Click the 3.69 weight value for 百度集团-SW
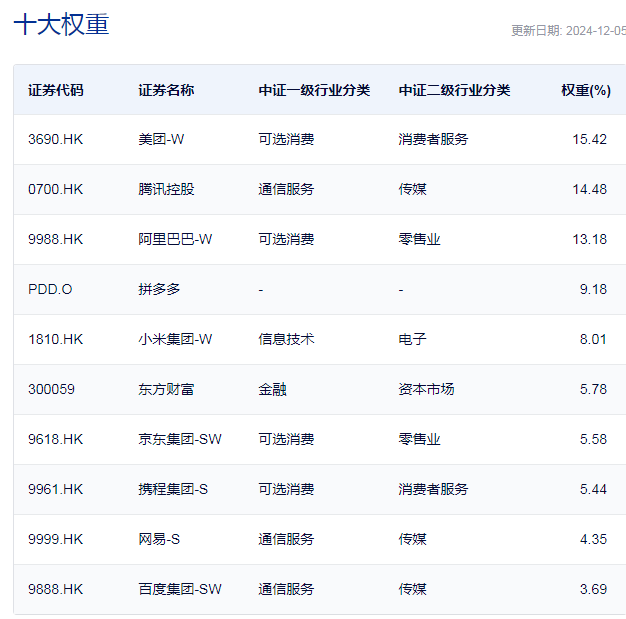Viewport: 626px width, 619px height. tap(593, 589)
